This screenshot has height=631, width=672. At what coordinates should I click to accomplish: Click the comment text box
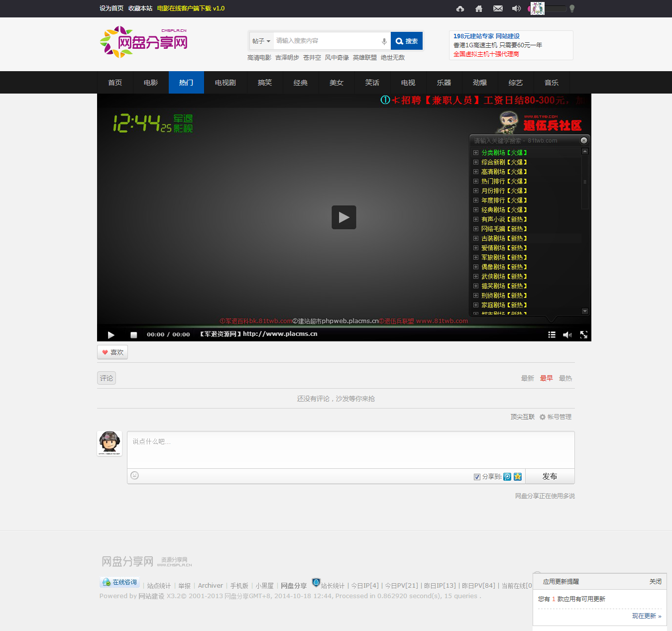(x=351, y=450)
